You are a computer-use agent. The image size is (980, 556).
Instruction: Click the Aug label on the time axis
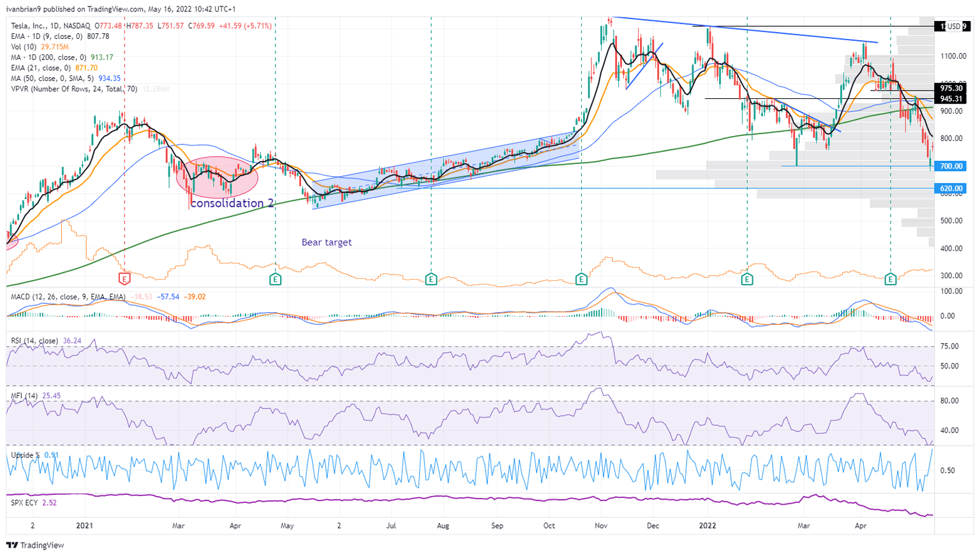(443, 526)
